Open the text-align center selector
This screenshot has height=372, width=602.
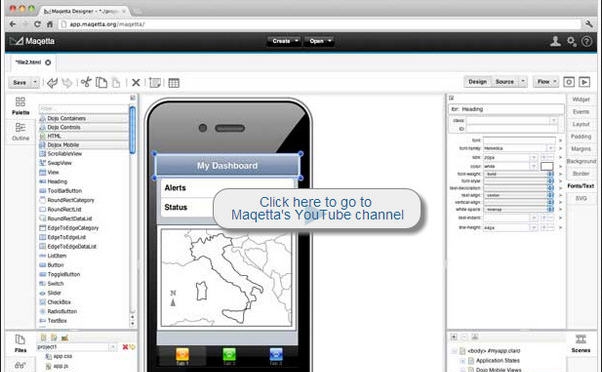pos(550,195)
